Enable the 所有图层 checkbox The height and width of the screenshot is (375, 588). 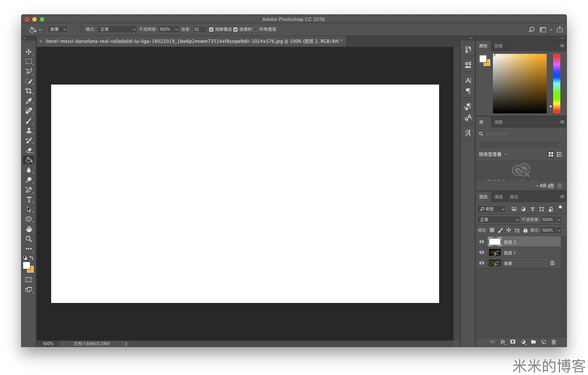[256, 30]
